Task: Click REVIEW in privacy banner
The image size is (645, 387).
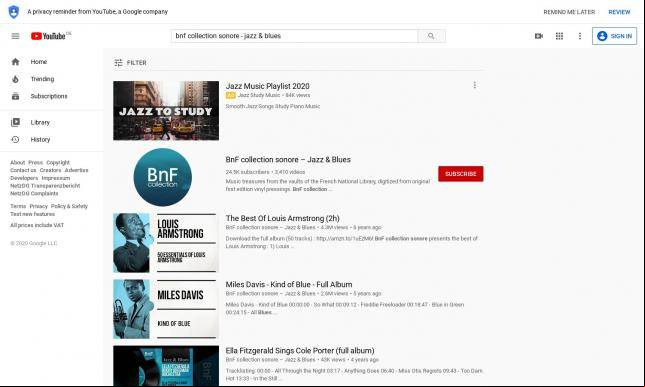Action: [619, 12]
